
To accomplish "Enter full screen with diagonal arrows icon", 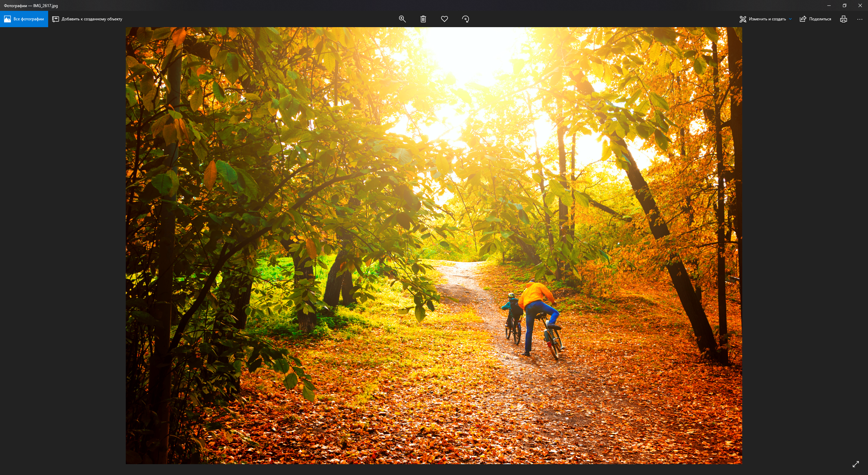I will tap(855, 464).
